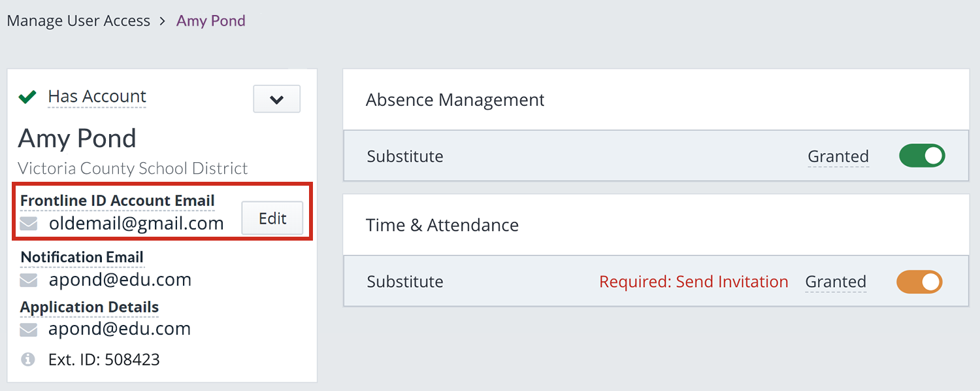Click the Amy Pond breadcrumb
The image size is (980, 391).
click(211, 21)
